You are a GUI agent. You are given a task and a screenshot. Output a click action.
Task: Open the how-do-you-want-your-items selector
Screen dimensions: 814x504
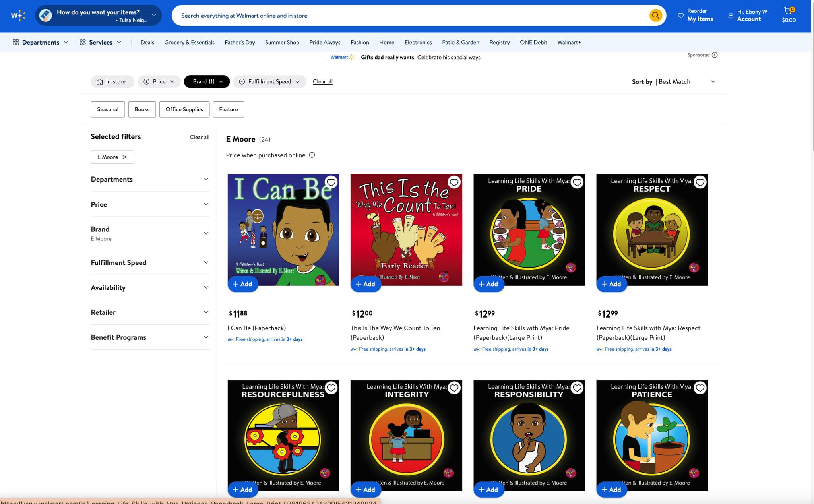click(98, 16)
